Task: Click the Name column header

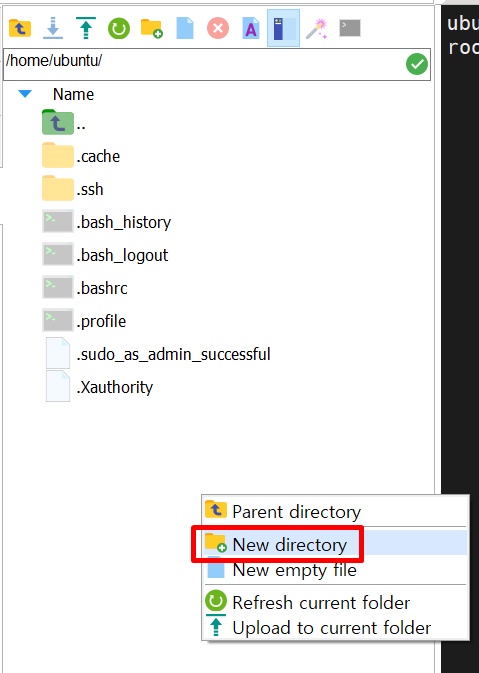Action: coord(73,94)
